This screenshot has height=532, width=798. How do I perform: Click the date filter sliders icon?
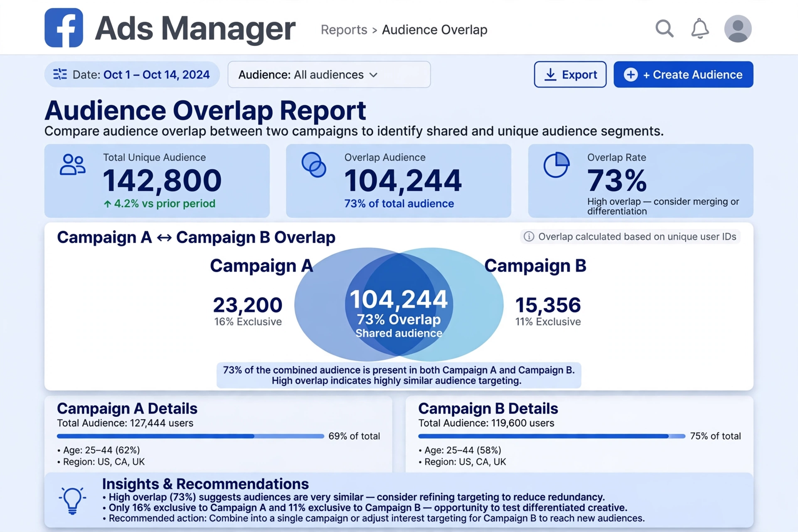60,74
